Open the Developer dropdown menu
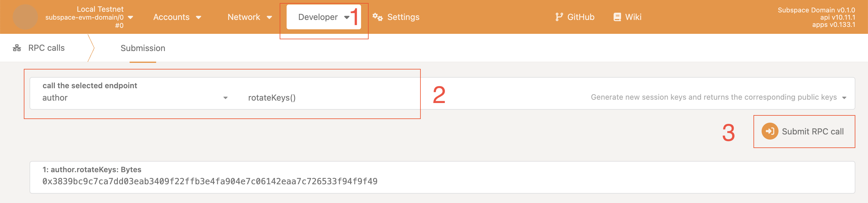The height and width of the screenshot is (203, 868). tap(323, 17)
